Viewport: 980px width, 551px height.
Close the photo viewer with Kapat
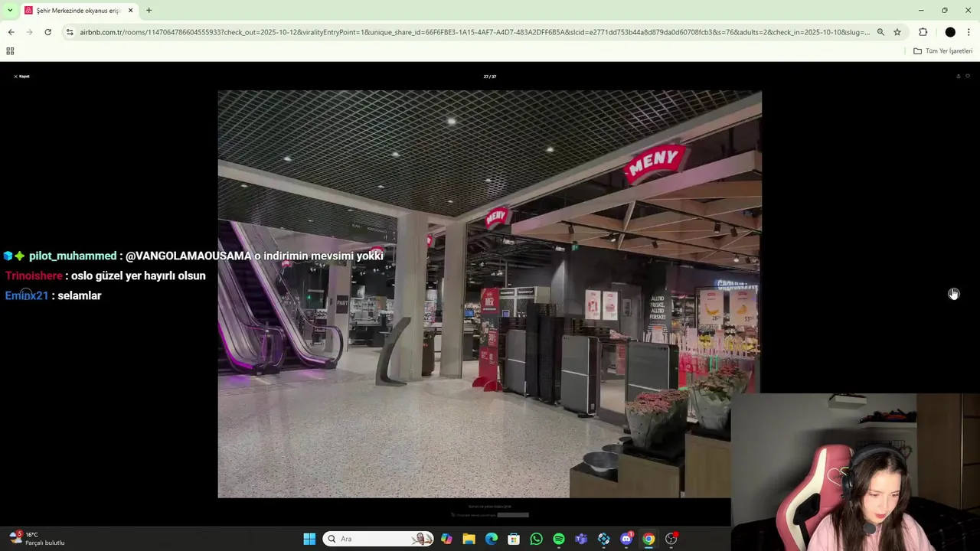click(x=21, y=77)
